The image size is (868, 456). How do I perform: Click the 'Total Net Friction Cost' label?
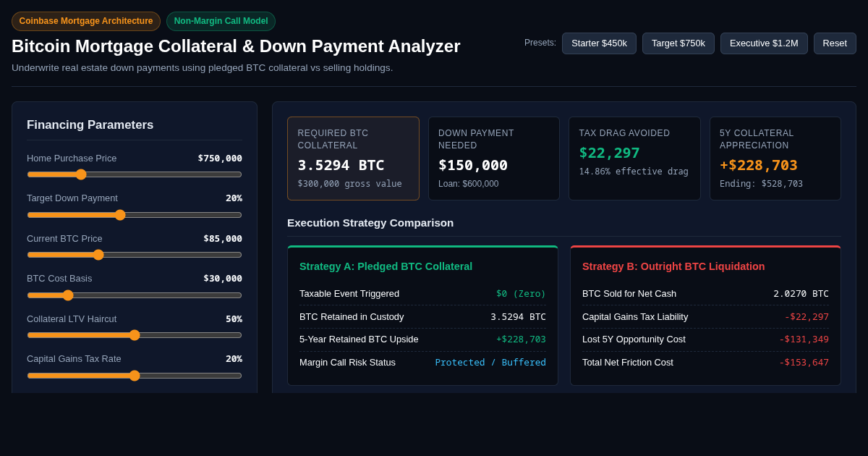(x=628, y=363)
